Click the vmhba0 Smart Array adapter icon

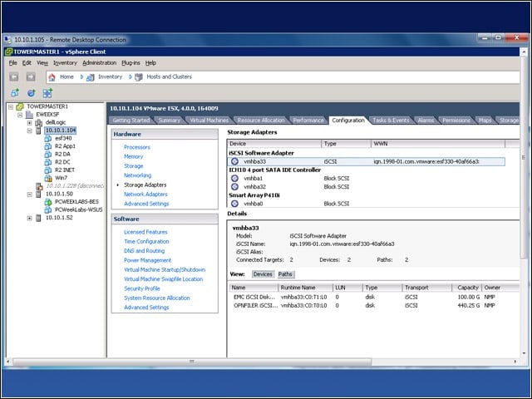tap(234, 204)
